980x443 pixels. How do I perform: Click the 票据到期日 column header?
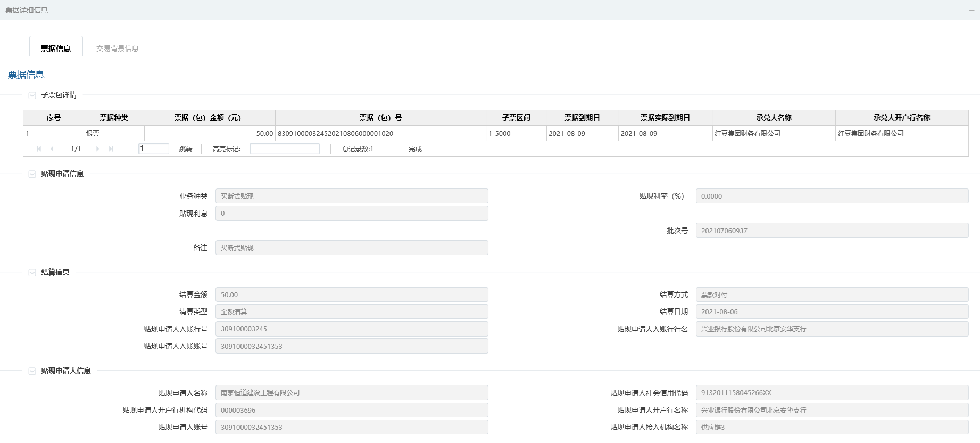pyautogui.click(x=582, y=118)
